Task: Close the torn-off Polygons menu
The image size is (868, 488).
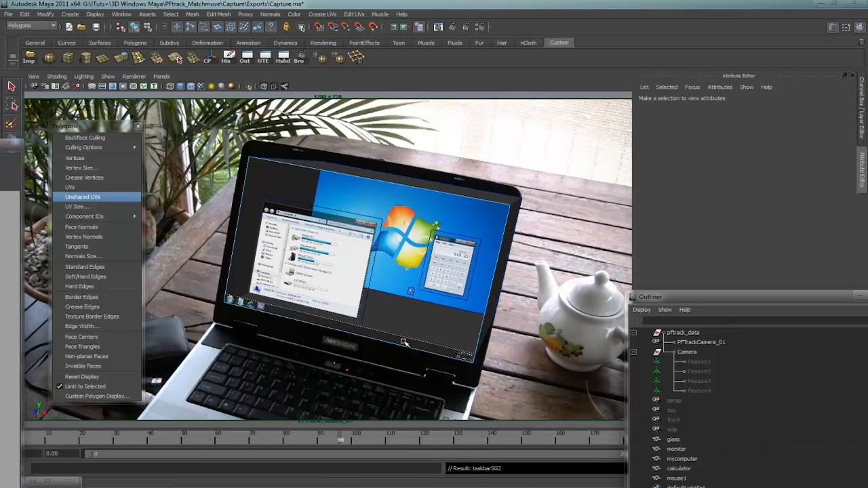Action: click(x=138, y=126)
